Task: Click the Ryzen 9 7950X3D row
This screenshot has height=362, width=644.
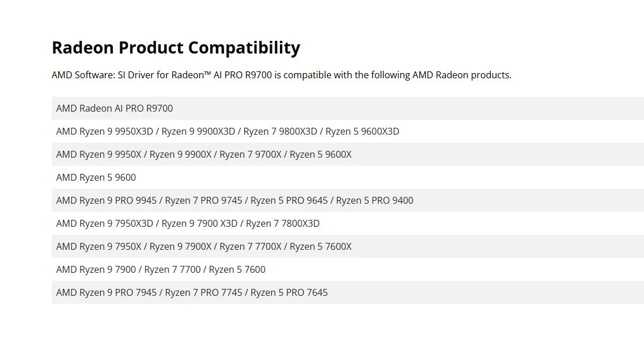Action: [x=348, y=223]
